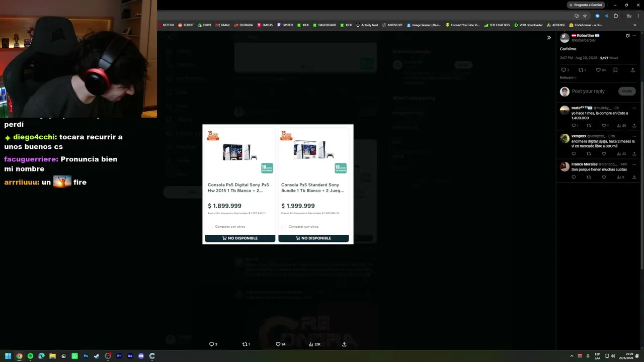644x362 pixels.
Task: Reply to mute's comment about Coto
Action: 574,126
